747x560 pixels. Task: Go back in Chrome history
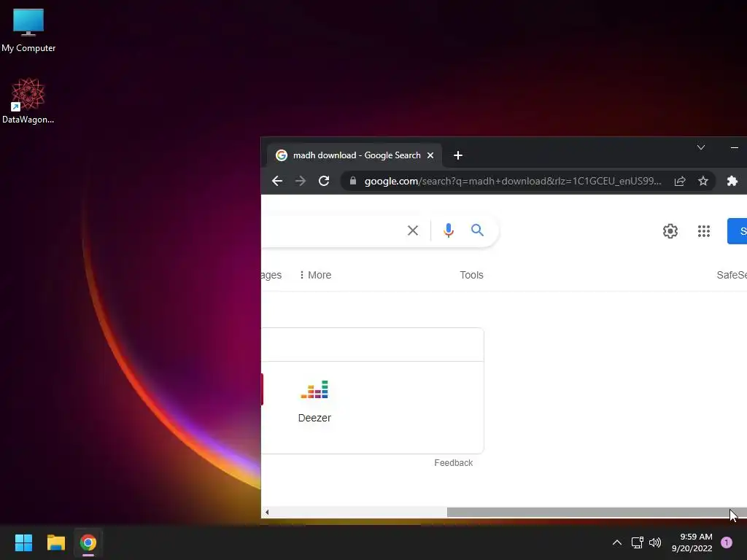[x=276, y=181]
